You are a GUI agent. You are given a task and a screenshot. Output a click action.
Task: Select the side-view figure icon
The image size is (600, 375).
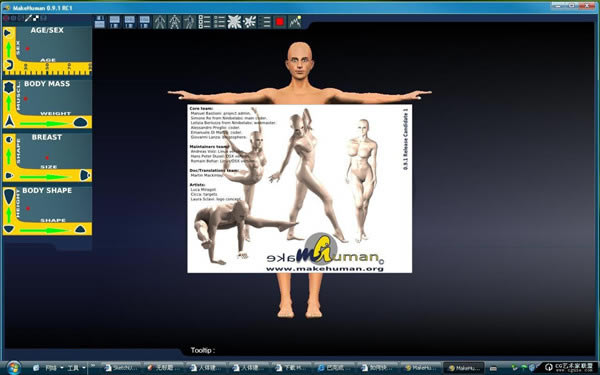click(189, 22)
